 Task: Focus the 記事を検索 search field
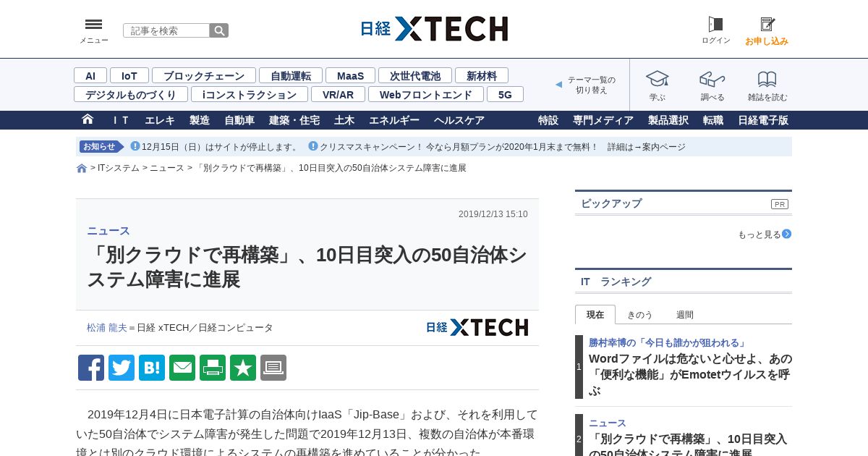tap(166, 30)
